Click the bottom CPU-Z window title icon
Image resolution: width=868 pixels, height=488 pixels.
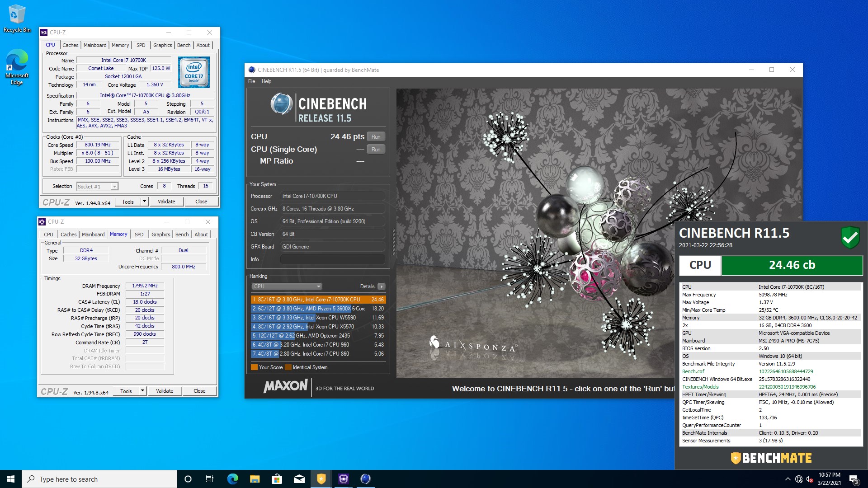click(x=42, y=222)
